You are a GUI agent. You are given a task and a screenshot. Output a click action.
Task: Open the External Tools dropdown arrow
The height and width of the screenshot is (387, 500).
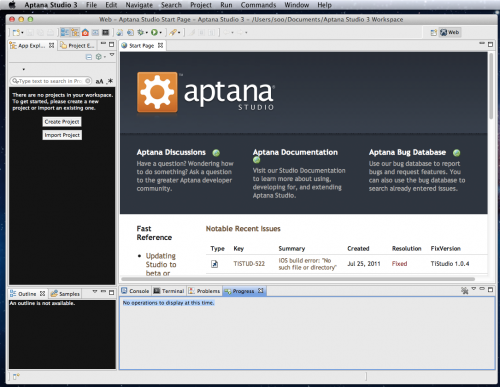point(179,33)
